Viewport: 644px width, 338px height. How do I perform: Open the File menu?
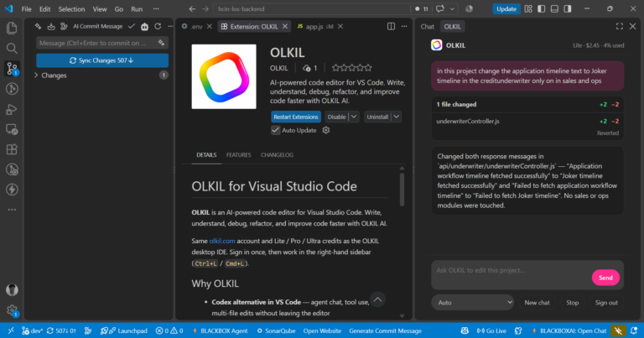[x=26, y=8]
